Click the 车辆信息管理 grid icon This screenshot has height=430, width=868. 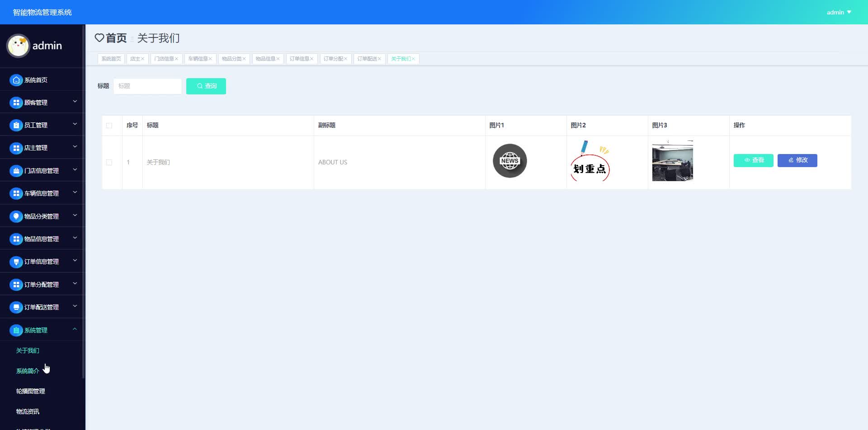tap(16, 193)
